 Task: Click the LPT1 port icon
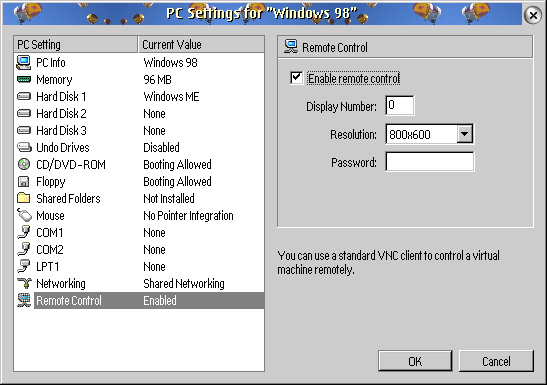(x=24, y=266)
